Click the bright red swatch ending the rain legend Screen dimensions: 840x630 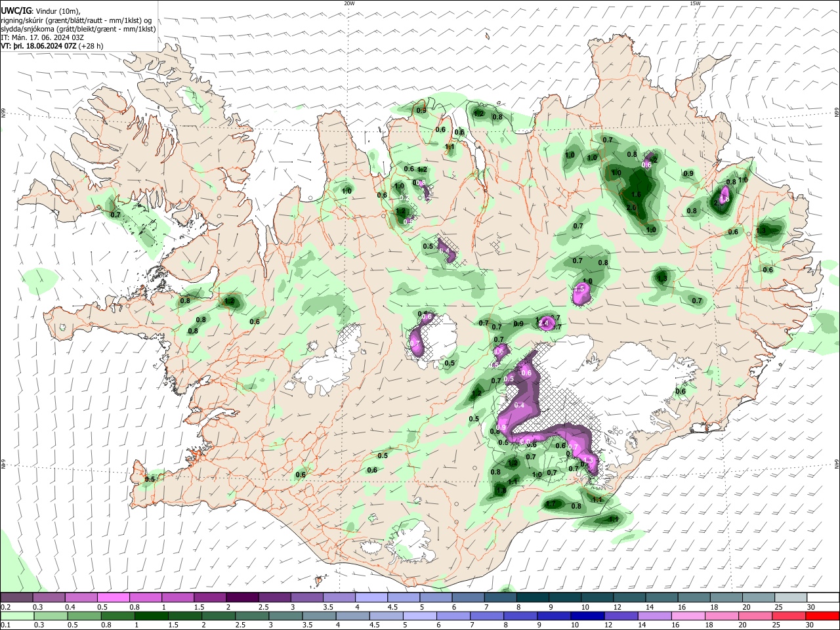(x=822, y=616)
